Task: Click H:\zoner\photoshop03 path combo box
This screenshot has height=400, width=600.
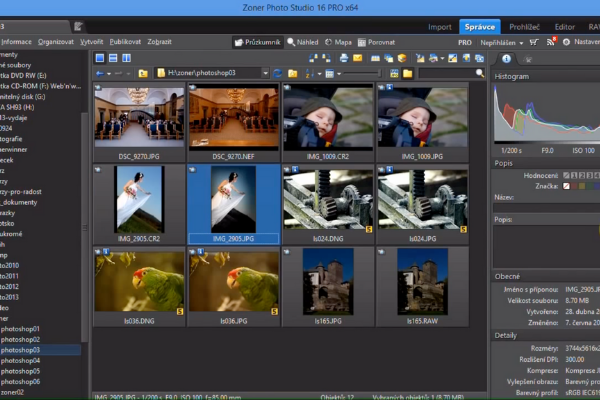Action: click(x=212, y=73)
